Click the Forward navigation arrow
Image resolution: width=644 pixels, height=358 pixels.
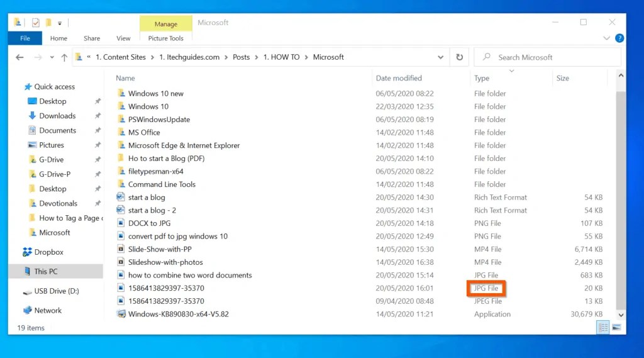(x=38, y=57)
